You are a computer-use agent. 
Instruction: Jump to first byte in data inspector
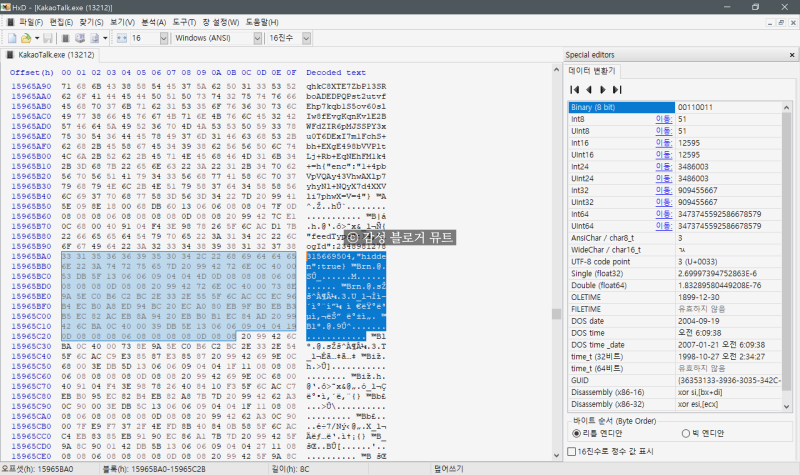tap(575, 90)
